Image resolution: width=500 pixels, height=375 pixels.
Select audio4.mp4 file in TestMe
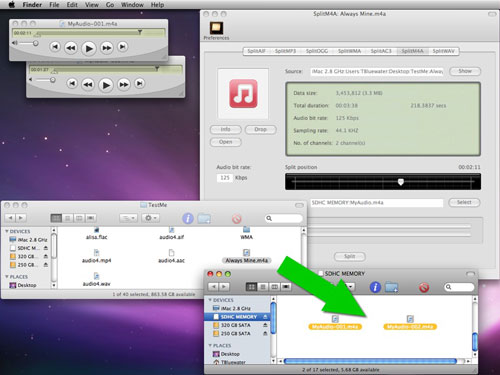[97, 257]
